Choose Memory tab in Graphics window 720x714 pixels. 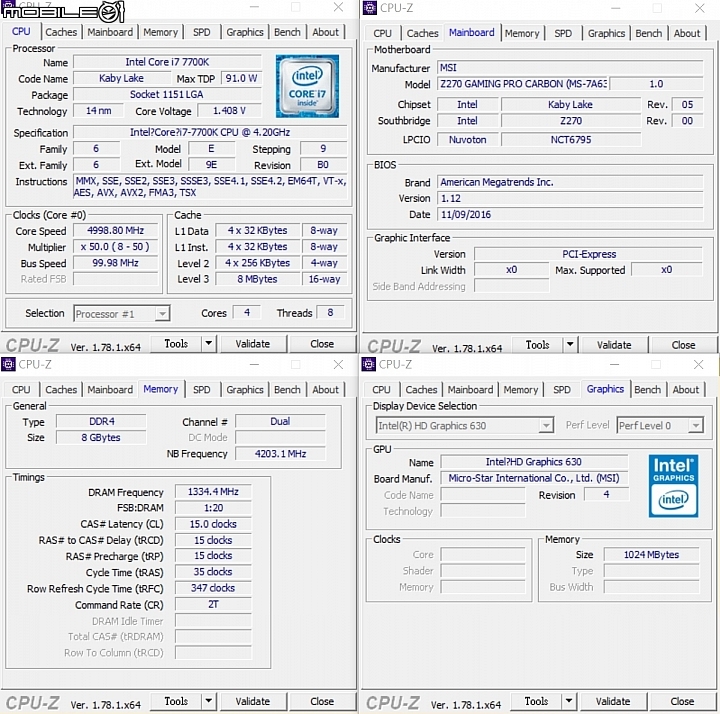[x=521, y=390]
